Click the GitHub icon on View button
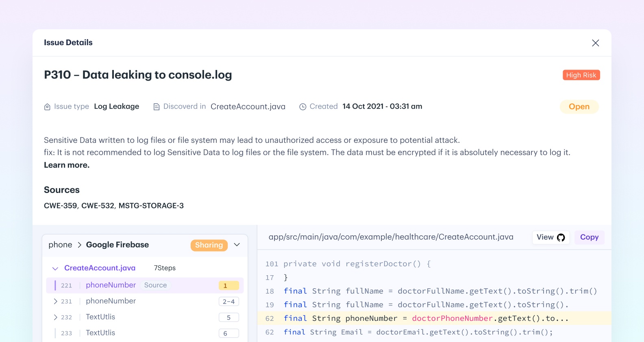 [561, 238]
